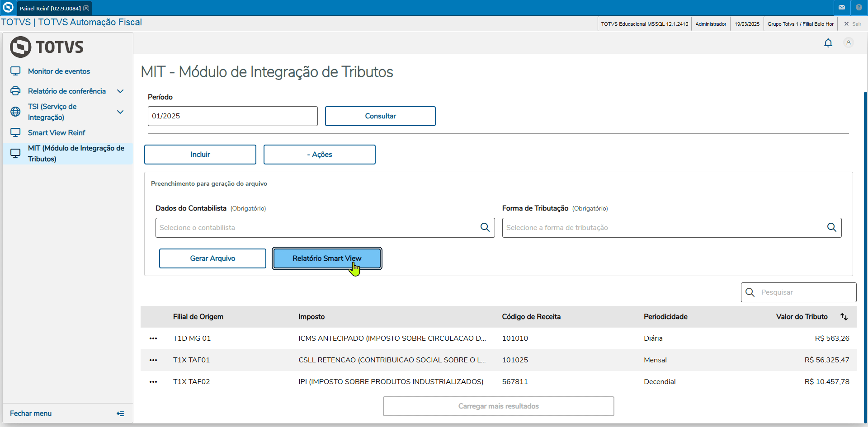Click the search magnifier in Dados do Contabilista
This screenshot has width=868, height=427.
tap(485, 227)
